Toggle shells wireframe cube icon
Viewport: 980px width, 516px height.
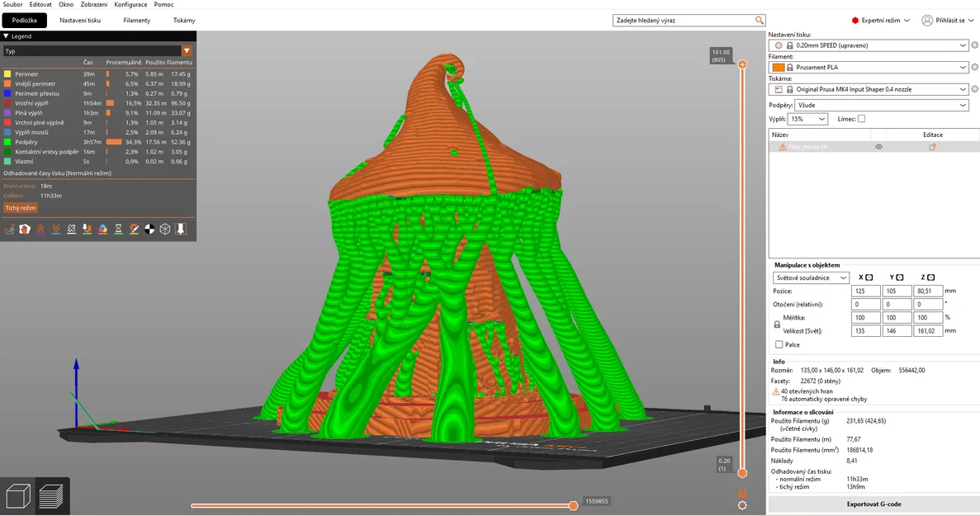click(165, 230)
